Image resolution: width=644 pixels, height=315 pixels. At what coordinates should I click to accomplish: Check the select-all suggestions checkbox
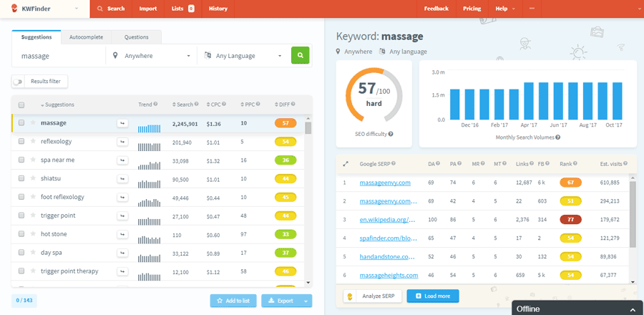click(x=21, y=105)
